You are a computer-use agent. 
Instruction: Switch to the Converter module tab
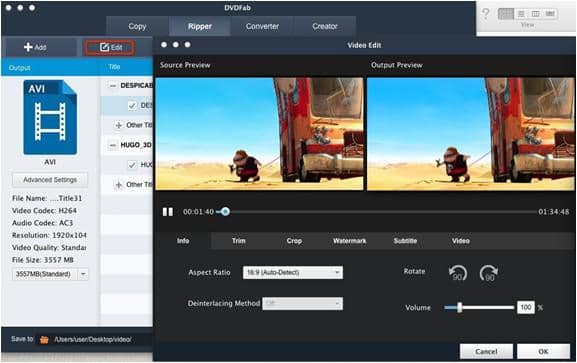(x=262, y=27)
